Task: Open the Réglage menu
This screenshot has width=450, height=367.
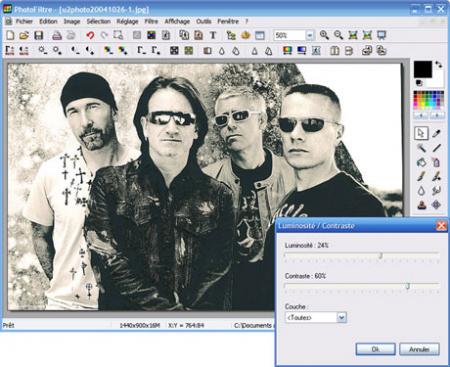Action: 127,21
